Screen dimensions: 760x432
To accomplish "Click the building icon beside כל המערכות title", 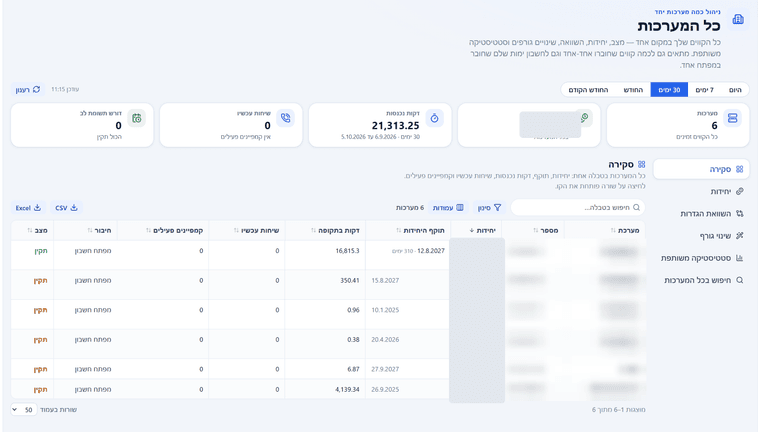I will pos(738,19).
